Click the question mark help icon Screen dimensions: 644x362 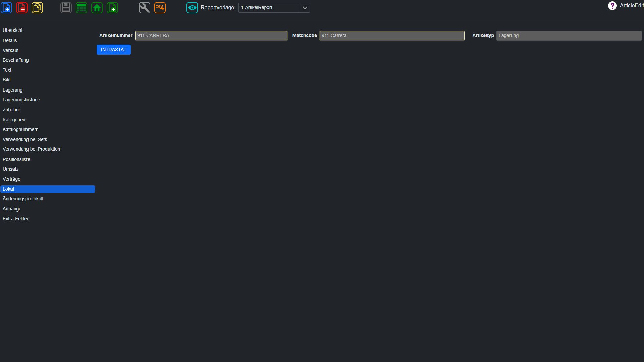point(612,6)
